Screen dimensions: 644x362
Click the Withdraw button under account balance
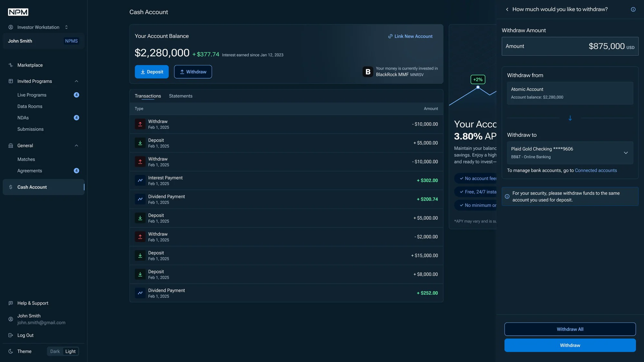(193, 72)
